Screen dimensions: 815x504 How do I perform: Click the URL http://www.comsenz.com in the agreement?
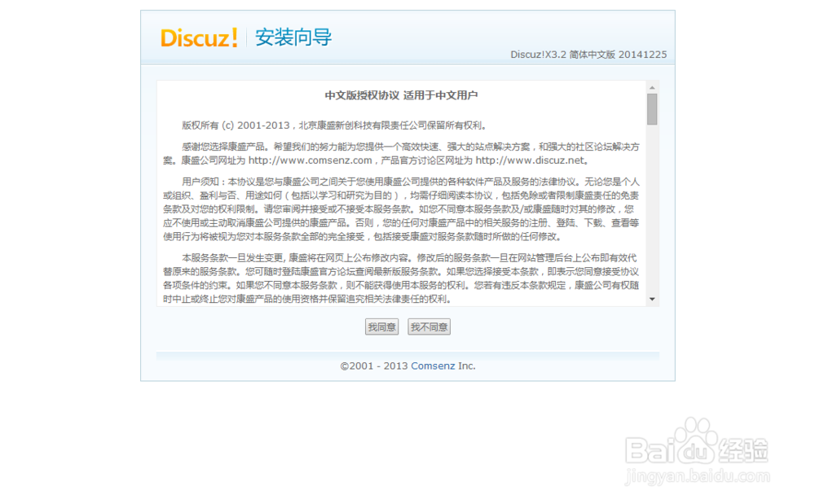point(311,160)
